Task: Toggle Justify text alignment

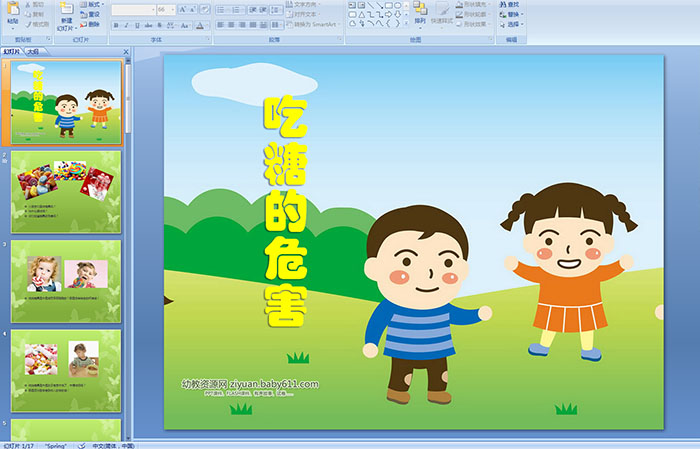Action: point(253,25)
